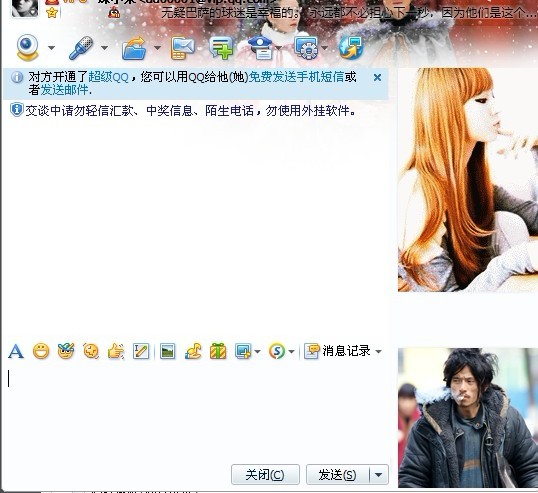
Task: Expand 消息记录 dropdown arrow
Action: (x=378, y=352)
